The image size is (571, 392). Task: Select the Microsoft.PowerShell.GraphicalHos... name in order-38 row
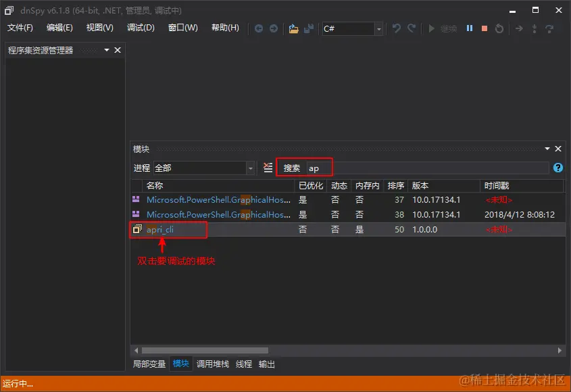(218, 214)
